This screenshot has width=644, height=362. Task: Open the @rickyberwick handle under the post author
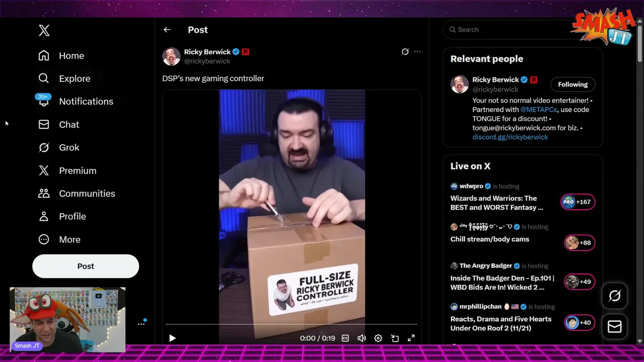[207, 61]
